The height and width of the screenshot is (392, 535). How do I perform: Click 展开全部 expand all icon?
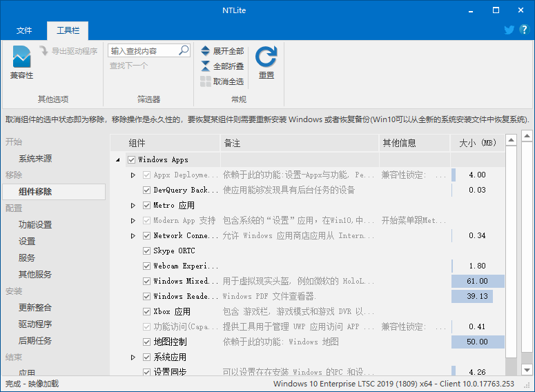206,51
